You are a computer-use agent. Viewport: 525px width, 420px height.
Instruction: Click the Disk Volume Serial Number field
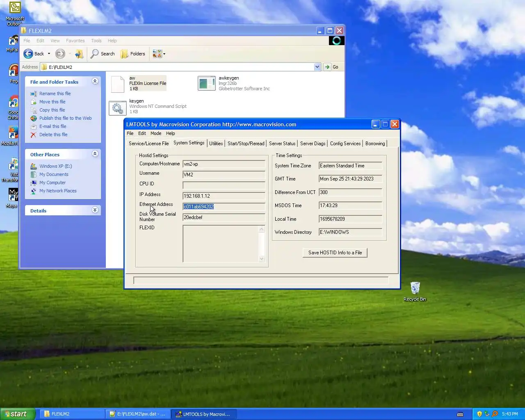[x=224, y=217]
